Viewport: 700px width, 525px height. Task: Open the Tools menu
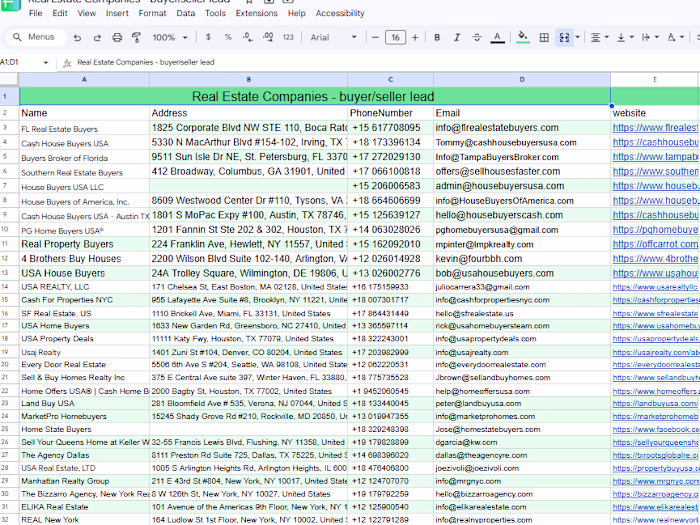215,13
